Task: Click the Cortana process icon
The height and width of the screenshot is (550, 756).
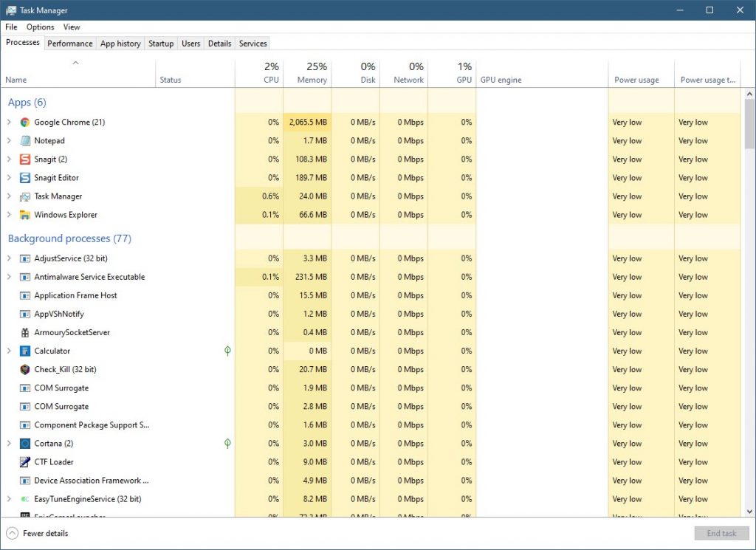Action: pos(25,444)
